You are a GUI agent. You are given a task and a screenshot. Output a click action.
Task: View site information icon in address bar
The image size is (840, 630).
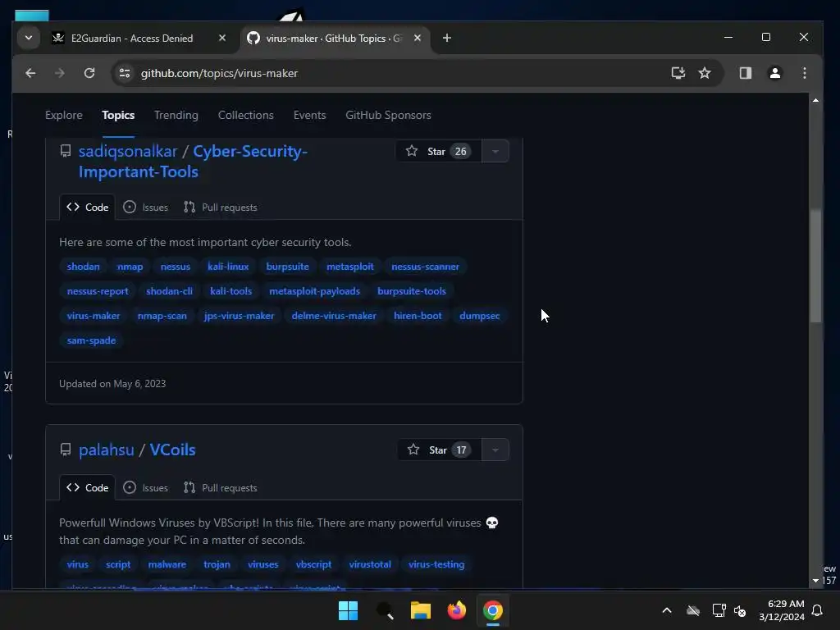point(125,73)
